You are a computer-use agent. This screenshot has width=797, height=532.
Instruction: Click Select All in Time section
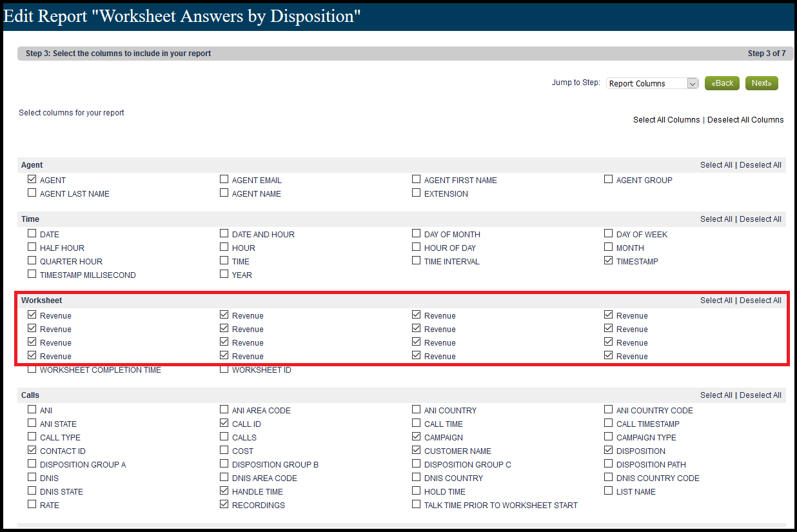[x=716, y=219]
